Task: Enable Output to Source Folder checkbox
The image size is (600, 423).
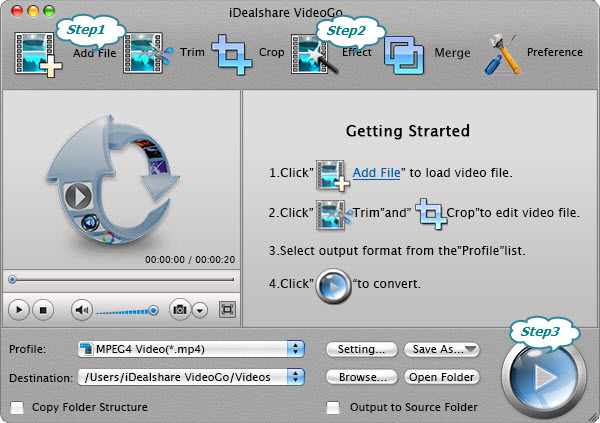Action: 333,407
